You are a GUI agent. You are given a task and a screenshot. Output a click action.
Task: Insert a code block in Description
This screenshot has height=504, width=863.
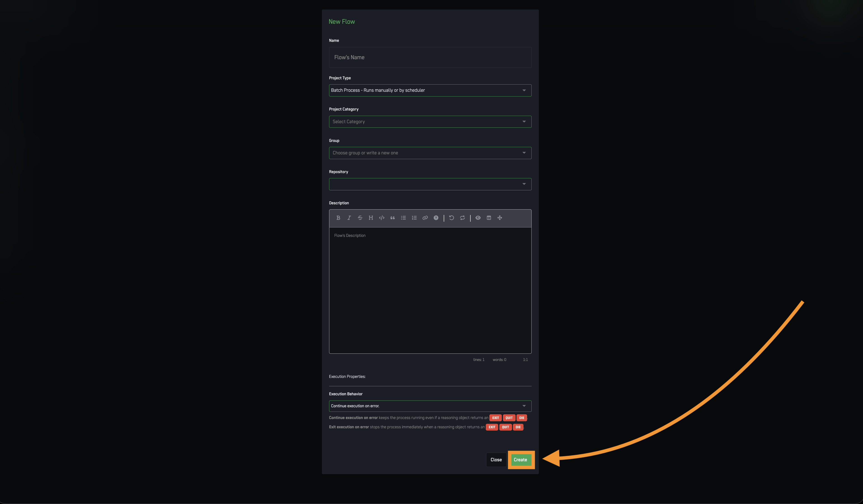[x=382, y=218]
